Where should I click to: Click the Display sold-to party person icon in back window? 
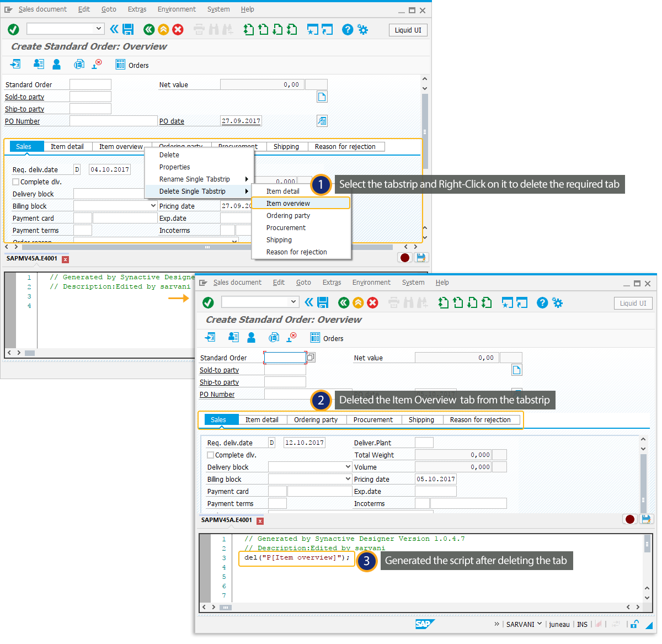point(56,65)
